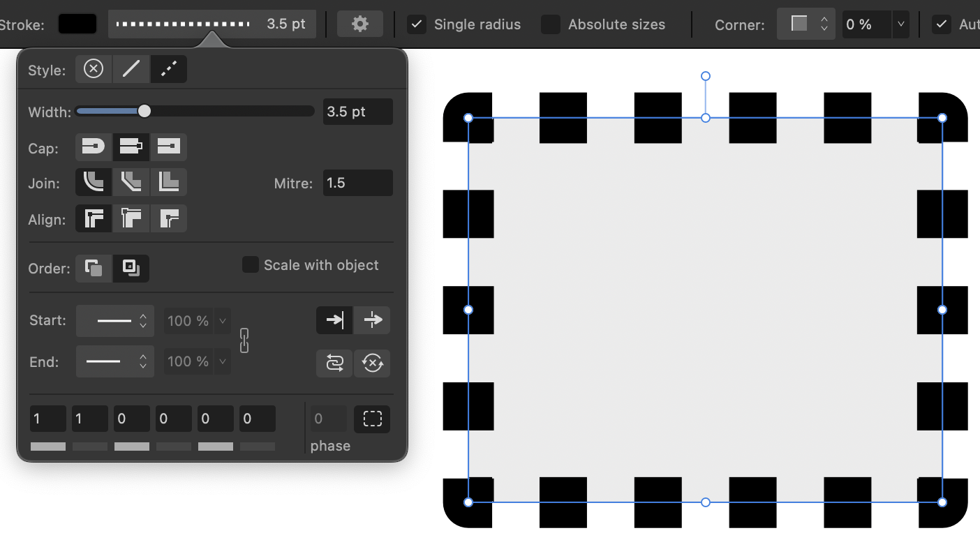Choose the 'no stroke' style option
980x540 pixels.
(94, 68)
